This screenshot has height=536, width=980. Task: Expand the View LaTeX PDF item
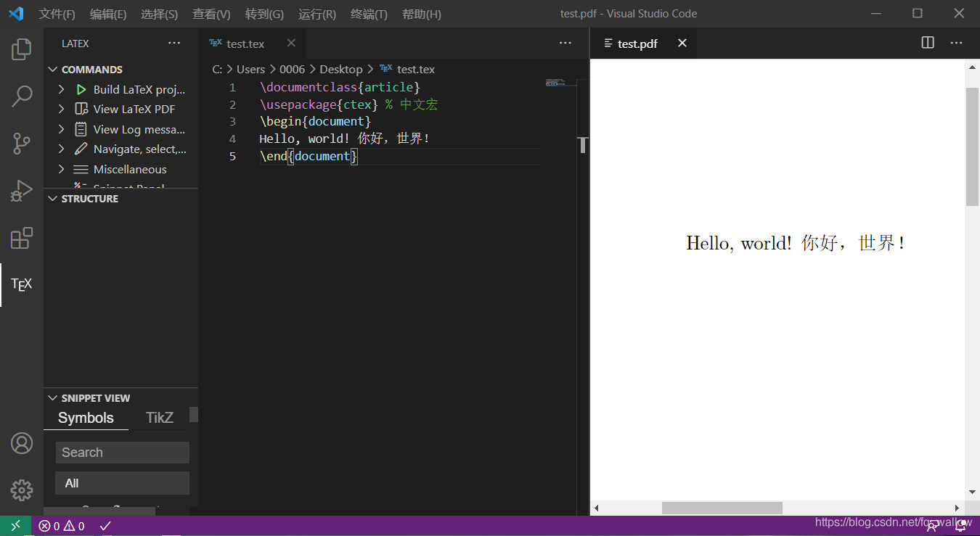(62, 110)
